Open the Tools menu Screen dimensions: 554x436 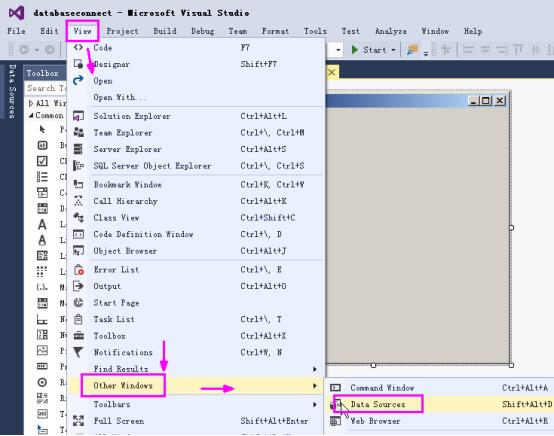pyautogui.click(x=315, y=31)
